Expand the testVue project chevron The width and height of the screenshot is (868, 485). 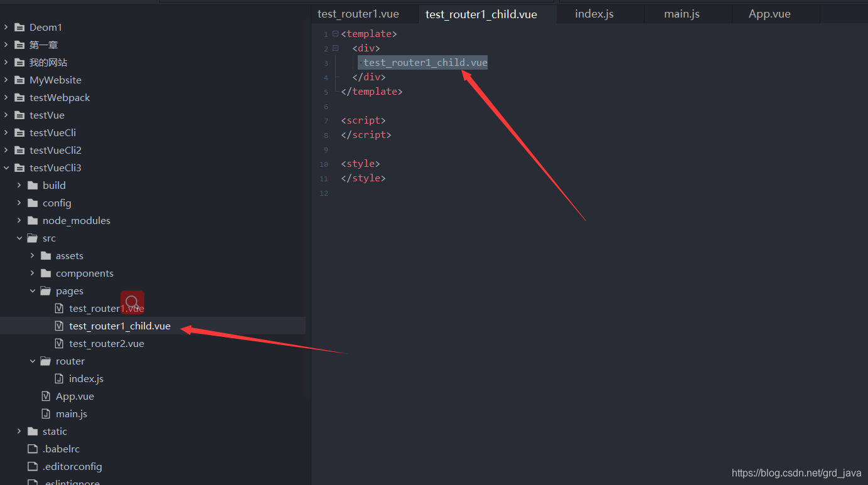(x=6, y=115)
